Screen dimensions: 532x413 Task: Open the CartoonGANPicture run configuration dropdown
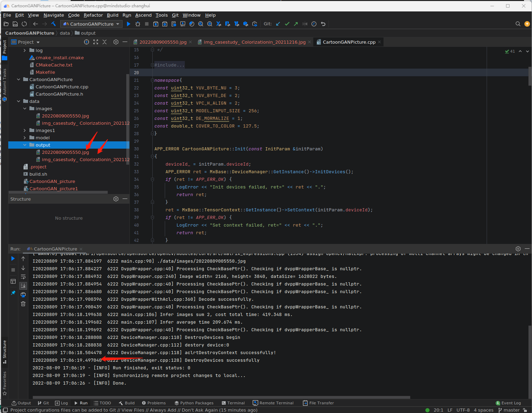point(91,24)
